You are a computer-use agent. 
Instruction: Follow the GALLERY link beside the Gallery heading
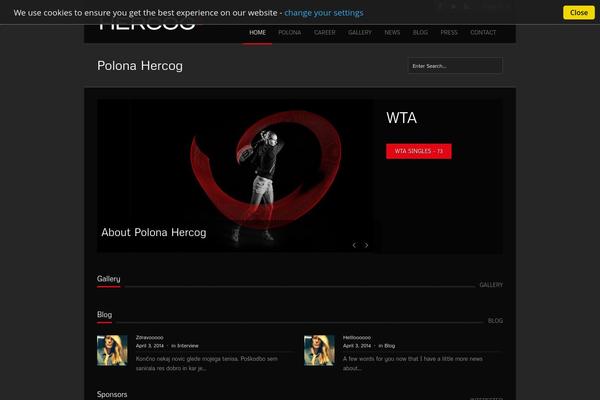(491, 285)
